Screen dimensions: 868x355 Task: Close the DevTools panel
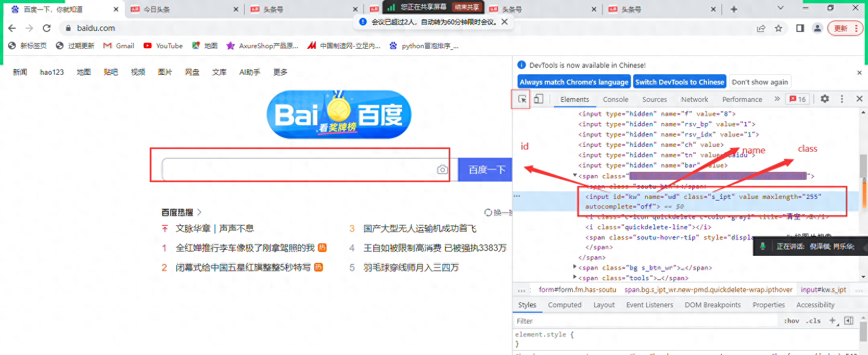pos(859,99)
